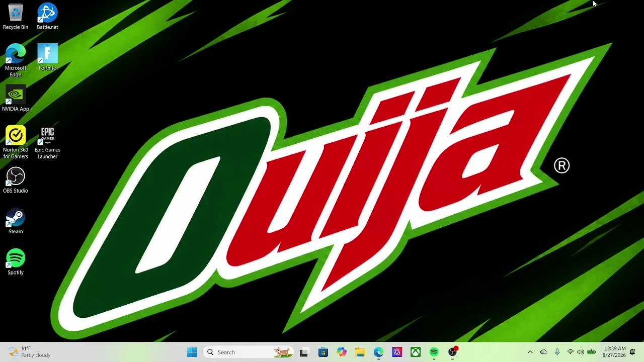Viewport: 644px width, 362px height.
Task: Click the OneDrive cloud tray icon
Action: click(543, 352)
